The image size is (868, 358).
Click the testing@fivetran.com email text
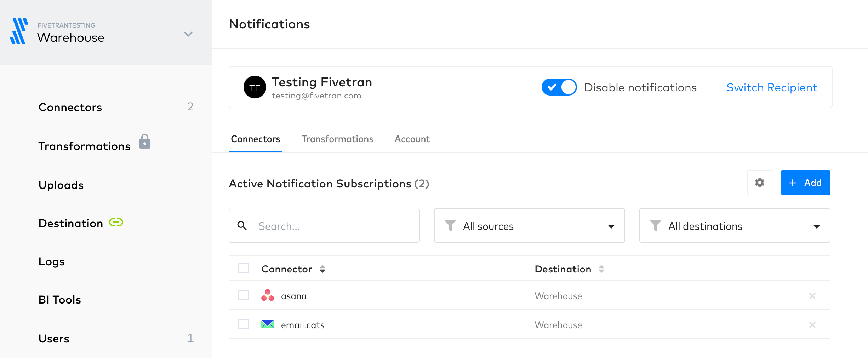[x=316, y=96]
